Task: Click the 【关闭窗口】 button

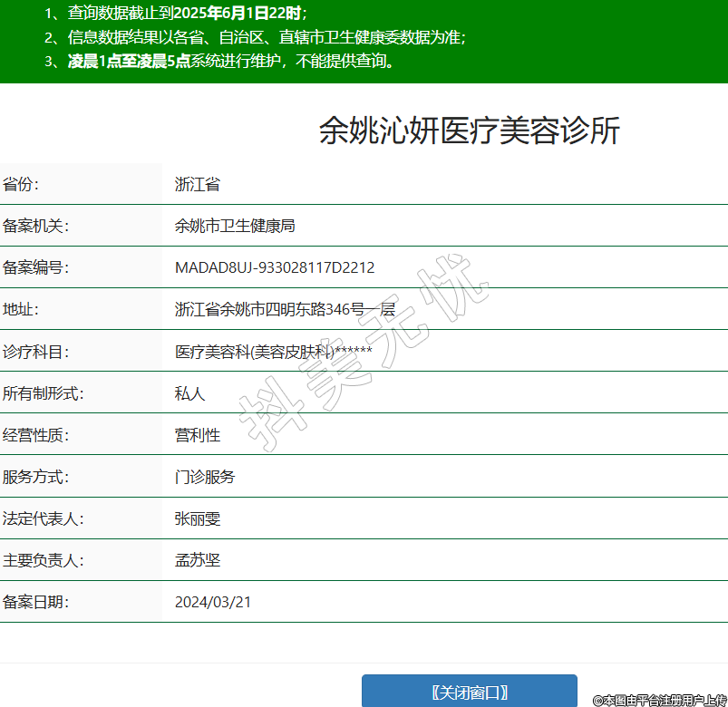Action: pos(469,692)
